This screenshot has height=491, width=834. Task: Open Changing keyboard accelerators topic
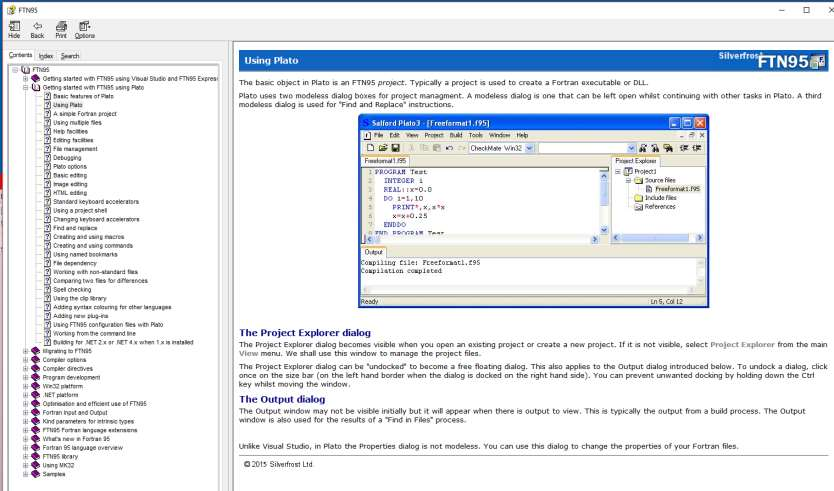coord(96,219)
